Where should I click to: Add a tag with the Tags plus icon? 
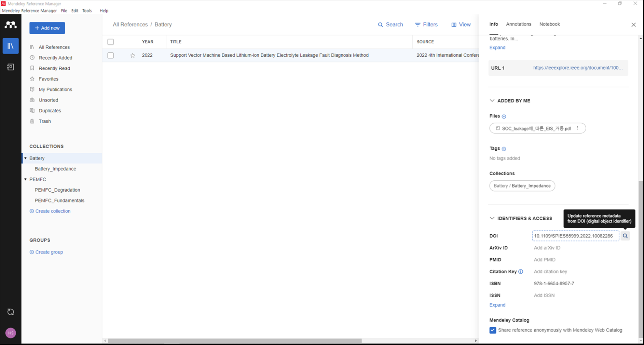(504, 149)
